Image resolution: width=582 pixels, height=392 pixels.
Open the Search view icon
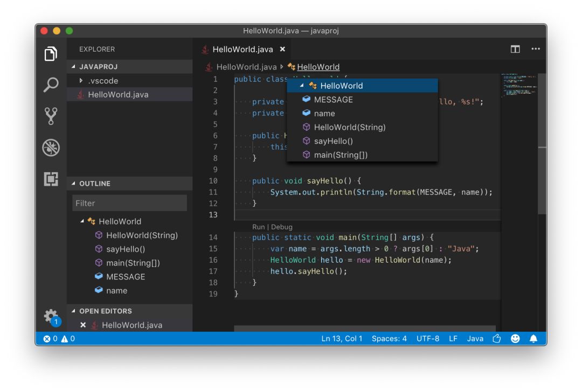[x=51, y=85]
